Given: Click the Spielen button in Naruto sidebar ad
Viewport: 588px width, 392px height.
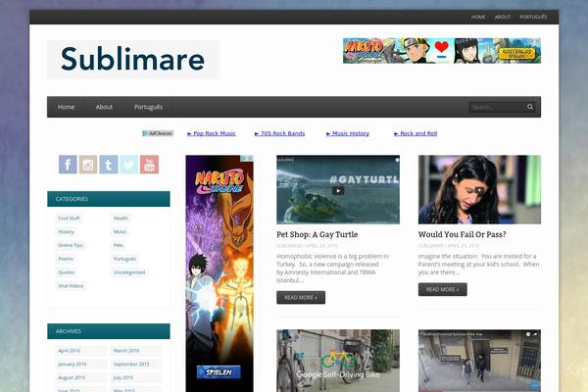Looking at the screenshot, I should (219, 372).
